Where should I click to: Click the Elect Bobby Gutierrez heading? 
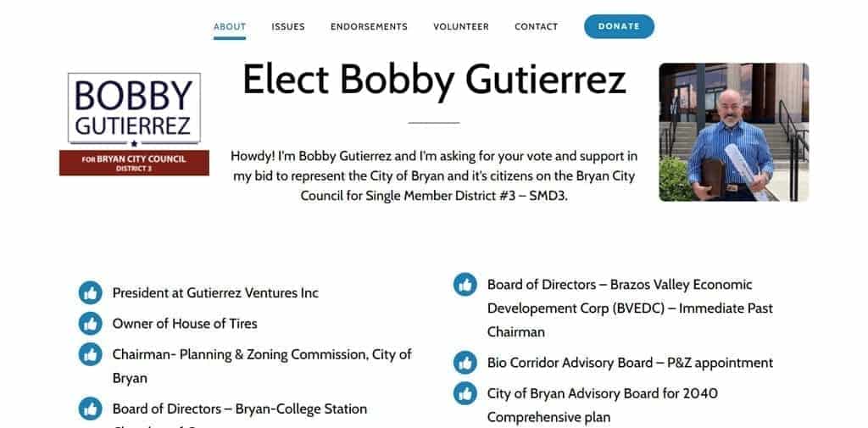pos(434,80)
